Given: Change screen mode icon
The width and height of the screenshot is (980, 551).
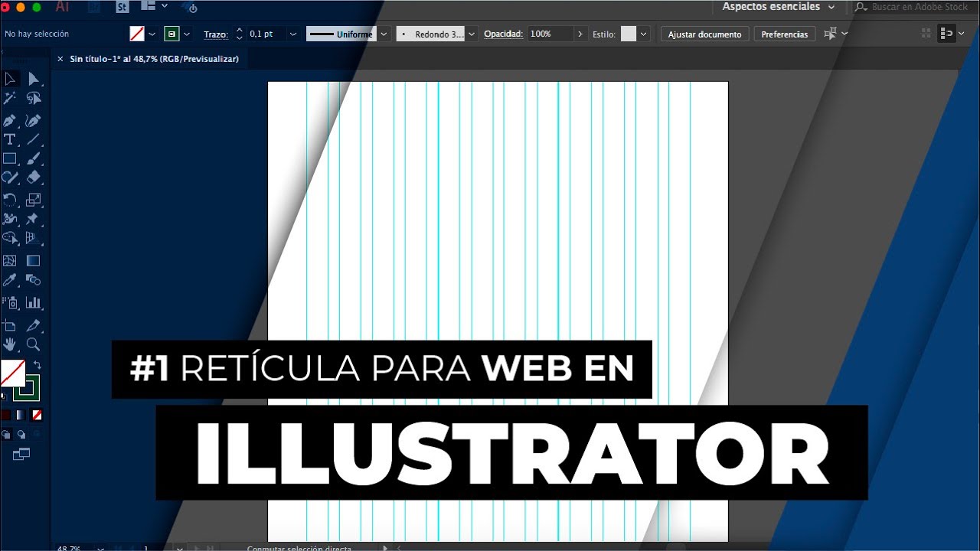Looking at the screenshot, I should pyautogui.click(x=21, y=455).
